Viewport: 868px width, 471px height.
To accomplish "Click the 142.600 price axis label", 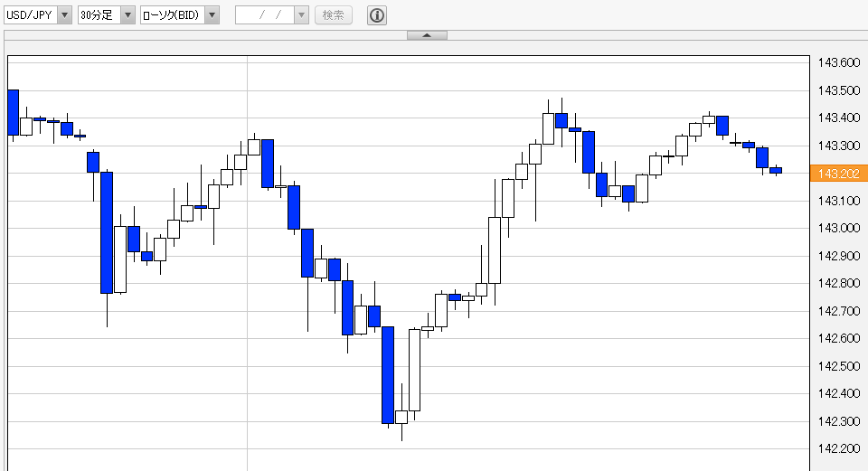I will coord(839,338).
